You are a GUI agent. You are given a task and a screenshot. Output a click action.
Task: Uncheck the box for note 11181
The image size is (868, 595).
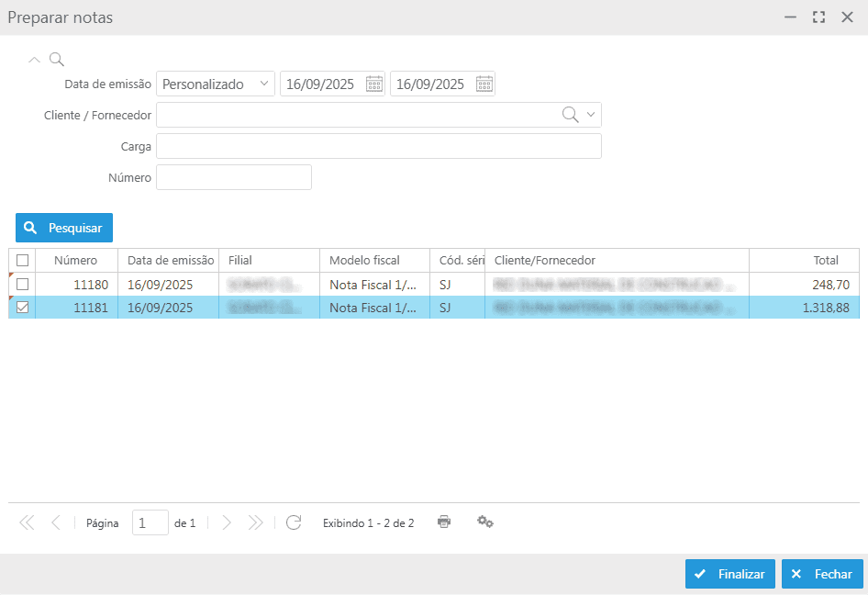tap(23, 308)
